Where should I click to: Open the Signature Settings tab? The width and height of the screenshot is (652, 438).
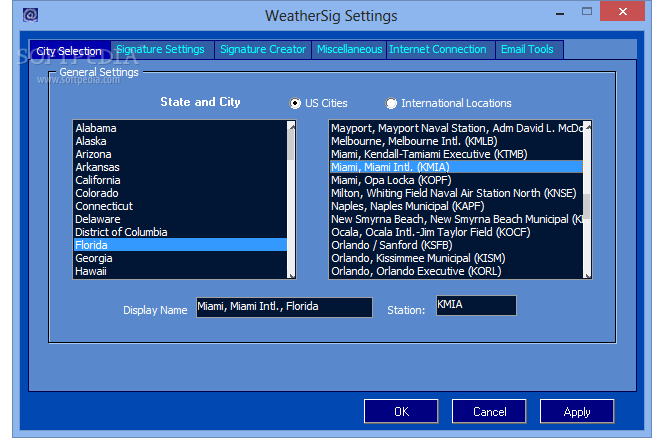pyautogui.click(x=161, y=49)
